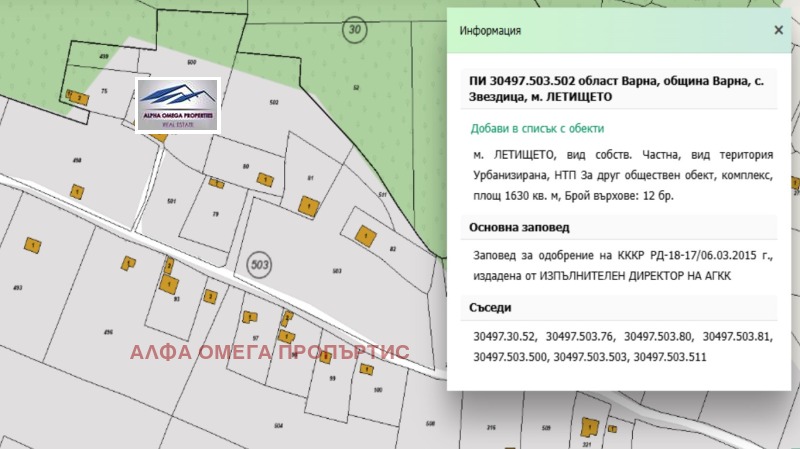The image size is (800, 449).
Task: Select parcel 75 on the map
Action: pyautogui.click(x=104, y=91)
